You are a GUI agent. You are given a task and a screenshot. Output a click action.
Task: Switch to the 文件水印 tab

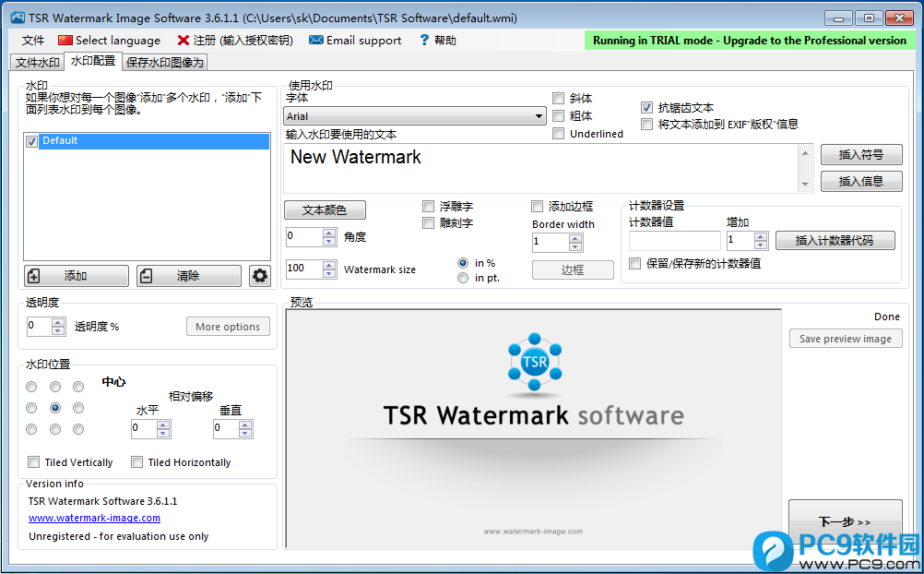[x=38, y=63]
